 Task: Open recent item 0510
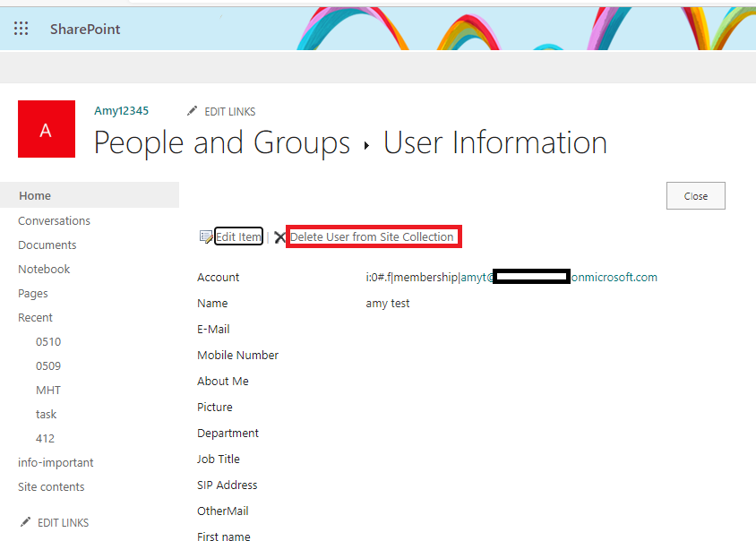pos(48,341)
